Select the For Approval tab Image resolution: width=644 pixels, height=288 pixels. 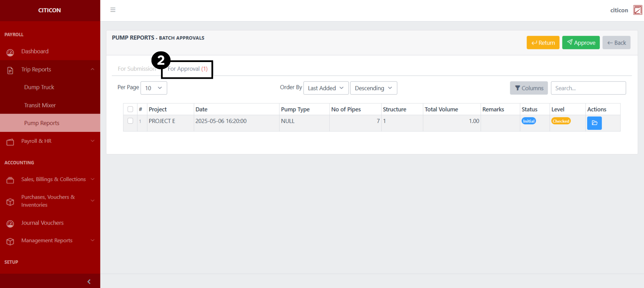[188, 69]
